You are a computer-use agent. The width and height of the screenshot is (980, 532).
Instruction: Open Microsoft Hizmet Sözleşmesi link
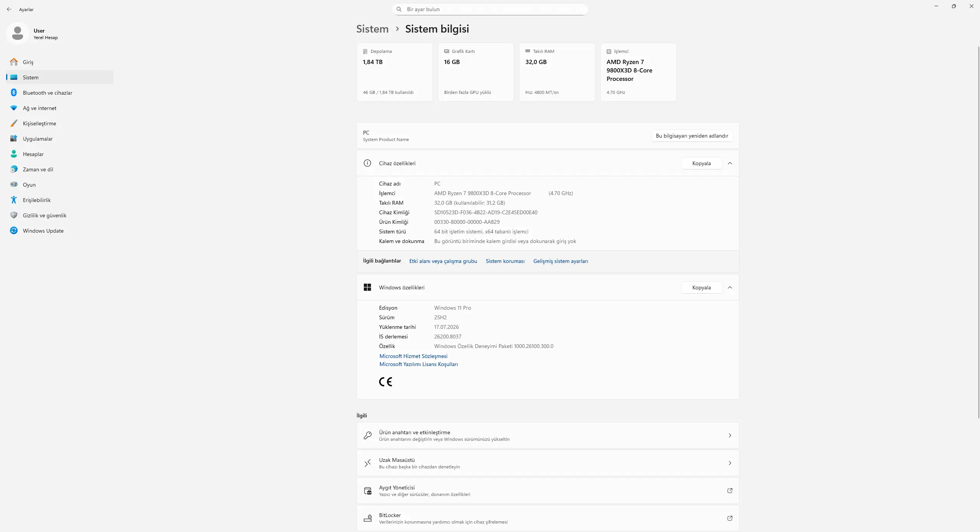click(413, 356)
